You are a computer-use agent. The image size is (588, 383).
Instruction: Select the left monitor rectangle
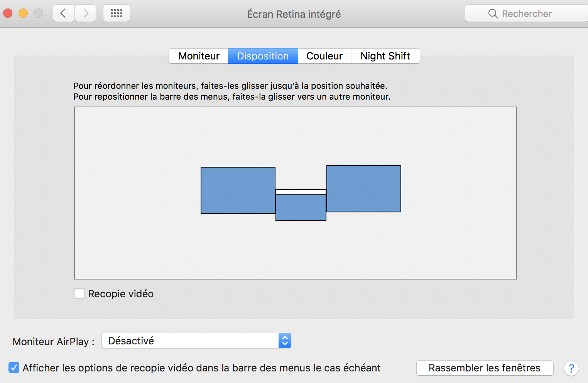(x=238, y=190)
